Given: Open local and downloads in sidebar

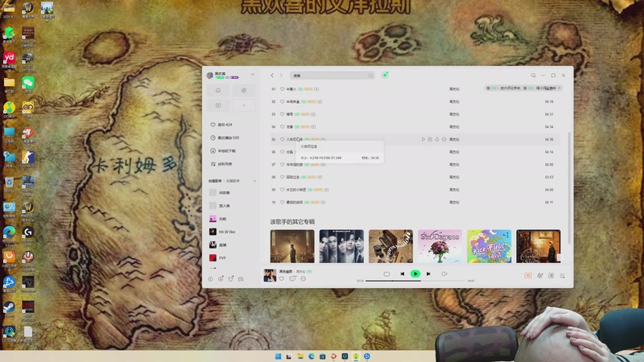Looking at the screenshot, I should (223, 150).
